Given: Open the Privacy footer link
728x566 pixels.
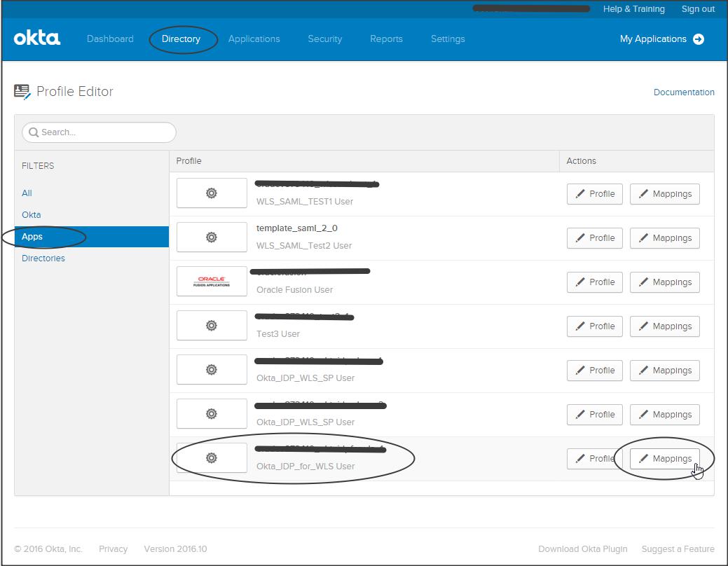Looking at the screenshot, I should [113, 548].
